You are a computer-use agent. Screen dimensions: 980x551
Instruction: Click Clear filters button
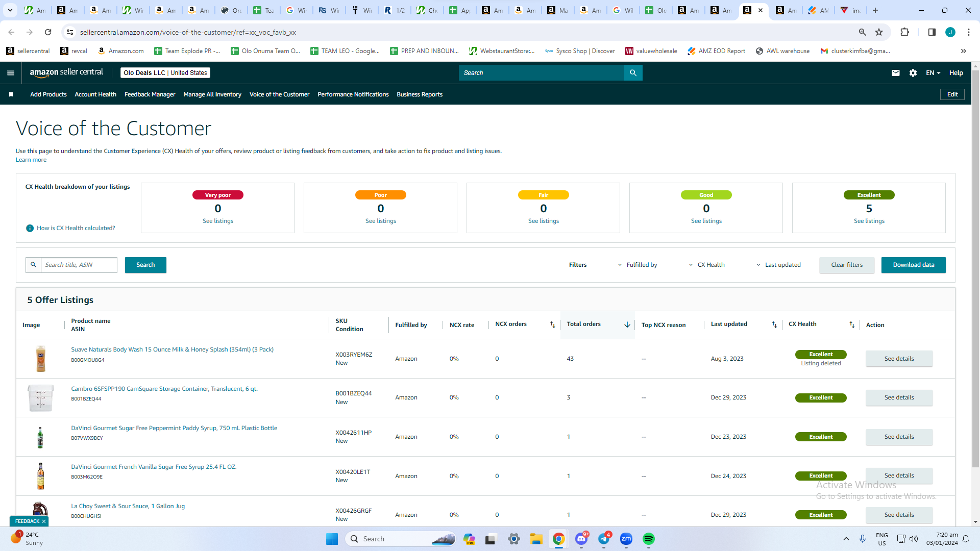pos(847,265)
